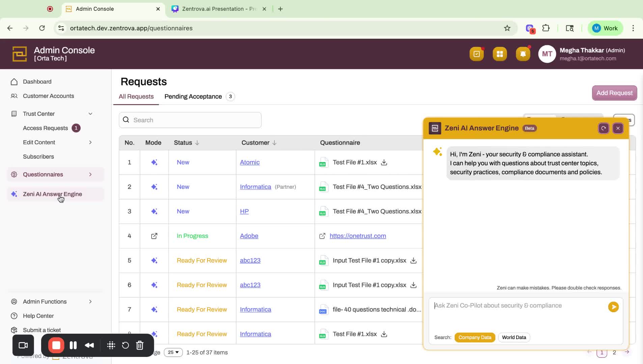Rewind the recording
643x364 pixels.
coord(89,345)
